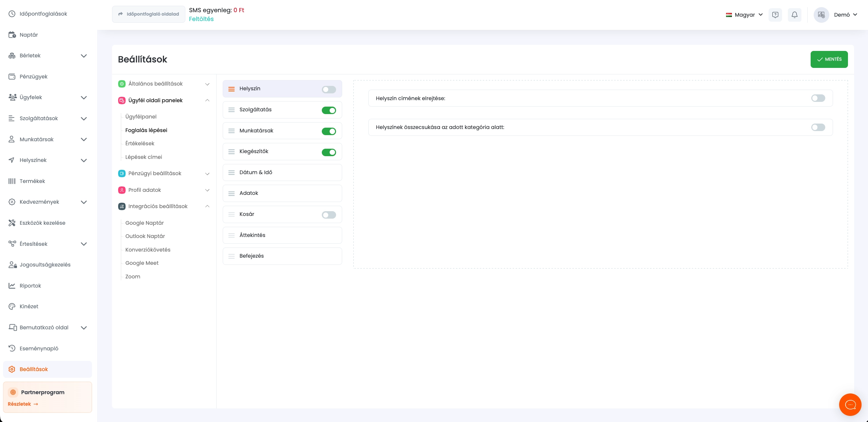Click the Feltöltés top-up link

click(x=201, y=19)
